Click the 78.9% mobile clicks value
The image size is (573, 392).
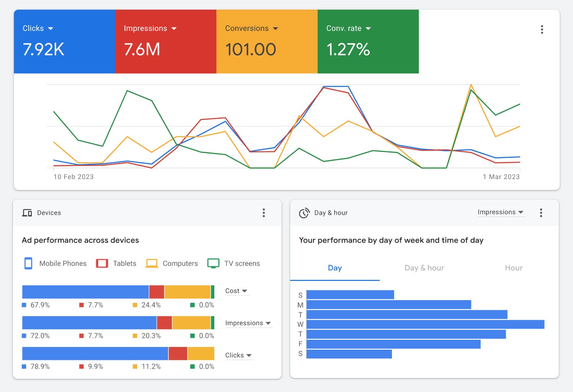click(40, 366)
